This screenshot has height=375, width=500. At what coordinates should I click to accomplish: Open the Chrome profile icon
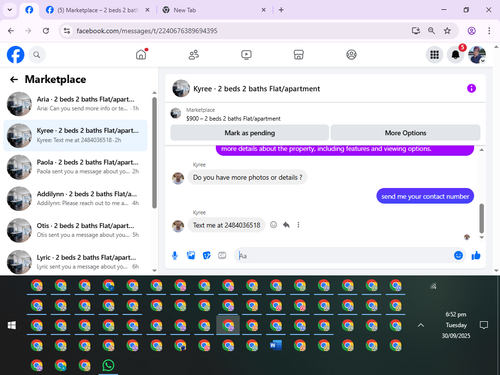click(471, 31)
